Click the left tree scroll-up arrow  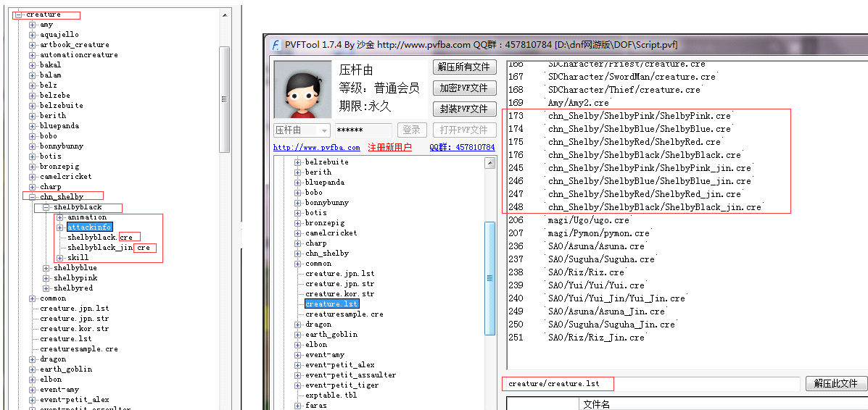(224, 15)
